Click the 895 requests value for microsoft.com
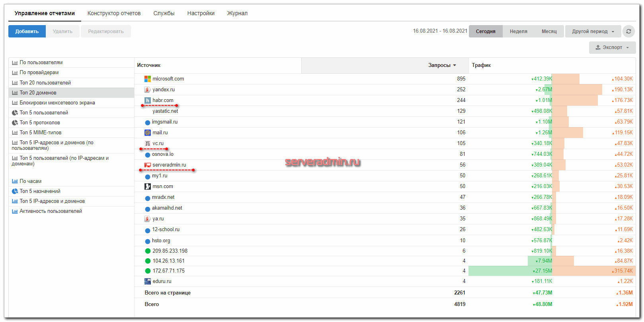This screenshot has height=322, width=644. [461, 79]
